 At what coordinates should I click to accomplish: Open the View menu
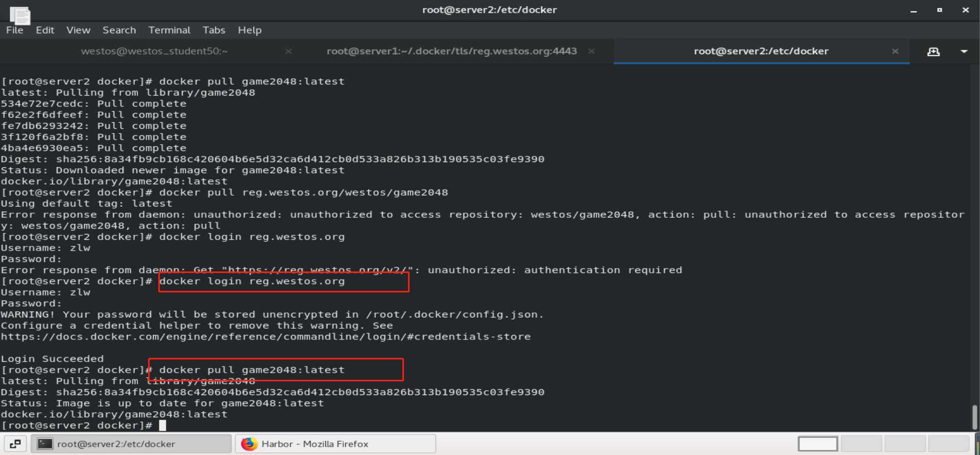pos(78,30)
